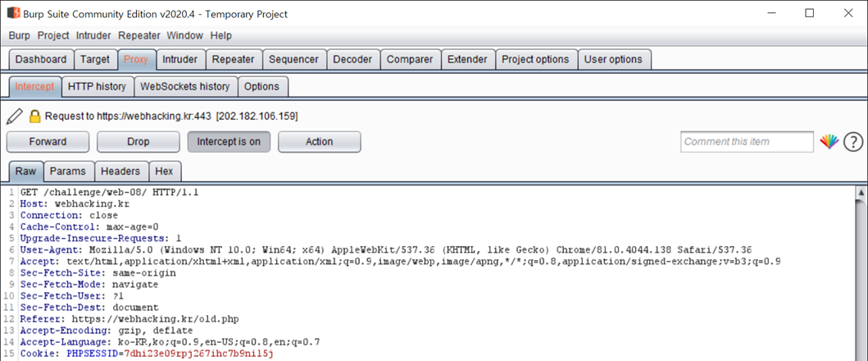Click the GET /challenge/web-08/ request line
Viewport: 868px width, 361px height.
click(x=109, y=193)
